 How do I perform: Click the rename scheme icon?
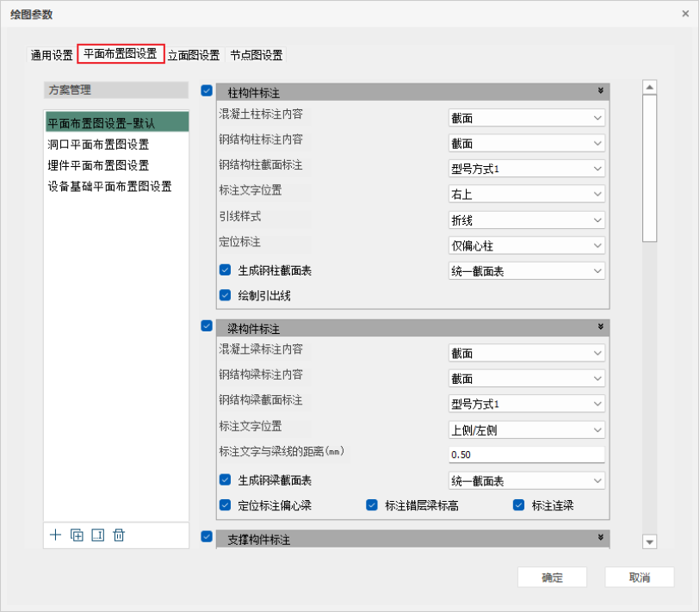[97, 535]
